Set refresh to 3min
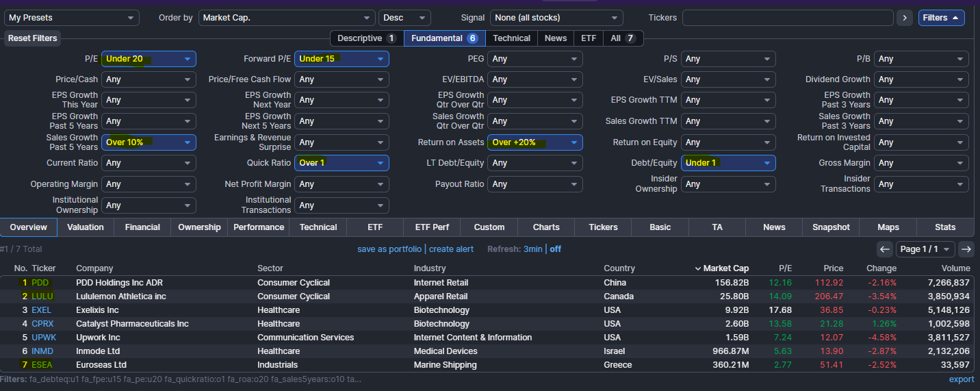This screenshot has height=391, width=980. click(533, 249)
